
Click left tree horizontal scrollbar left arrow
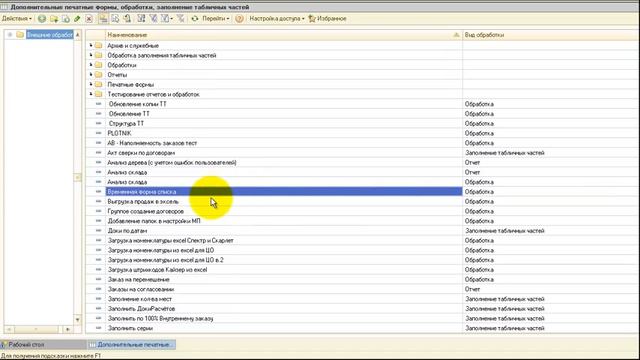[x=9, y=329]
